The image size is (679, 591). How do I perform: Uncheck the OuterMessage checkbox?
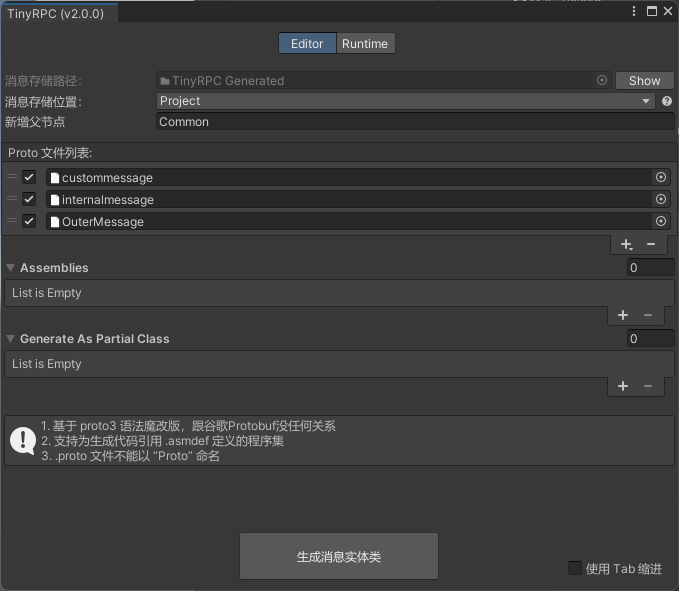pos(29,221)
